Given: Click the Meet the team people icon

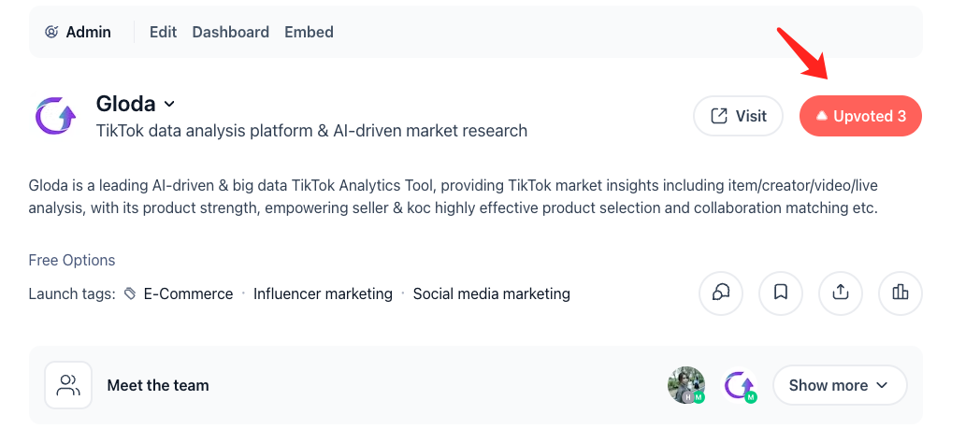Looking at the screenshot, I should [68, 385].
